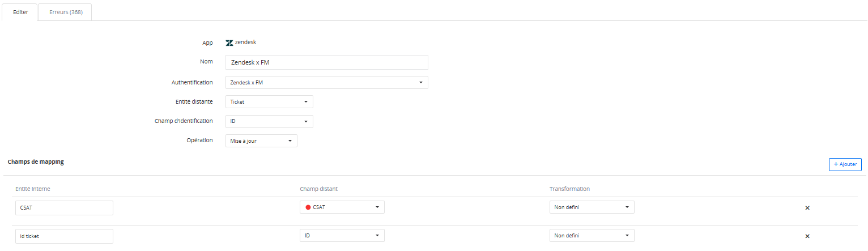The height and width of the screenshot is (251, 868).
Task: Click the Champ distant column header
Action: [x=319, y=189]
